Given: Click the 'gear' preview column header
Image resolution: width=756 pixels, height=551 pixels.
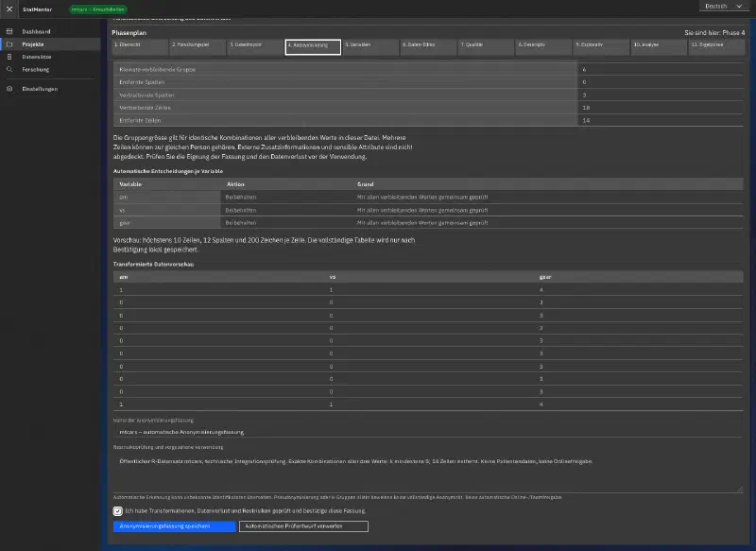Looking at the screenshot, I should (x=545, y=277).
